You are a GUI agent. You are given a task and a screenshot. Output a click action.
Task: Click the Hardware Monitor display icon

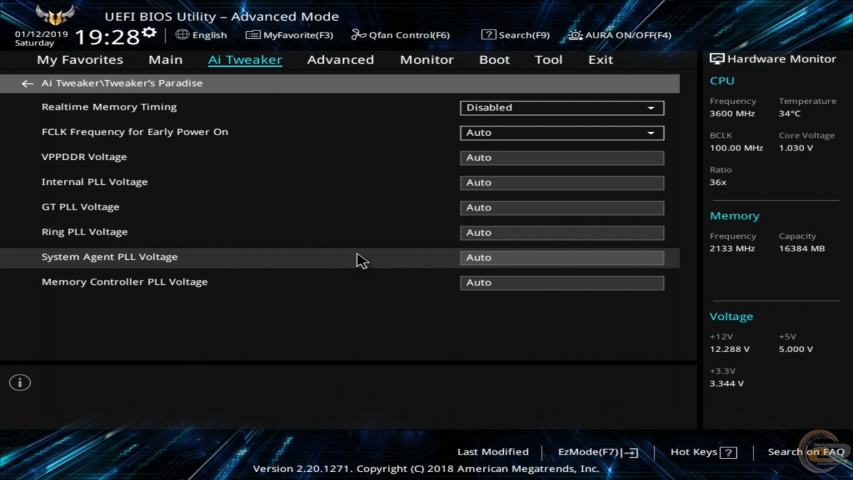coord(716,59)
